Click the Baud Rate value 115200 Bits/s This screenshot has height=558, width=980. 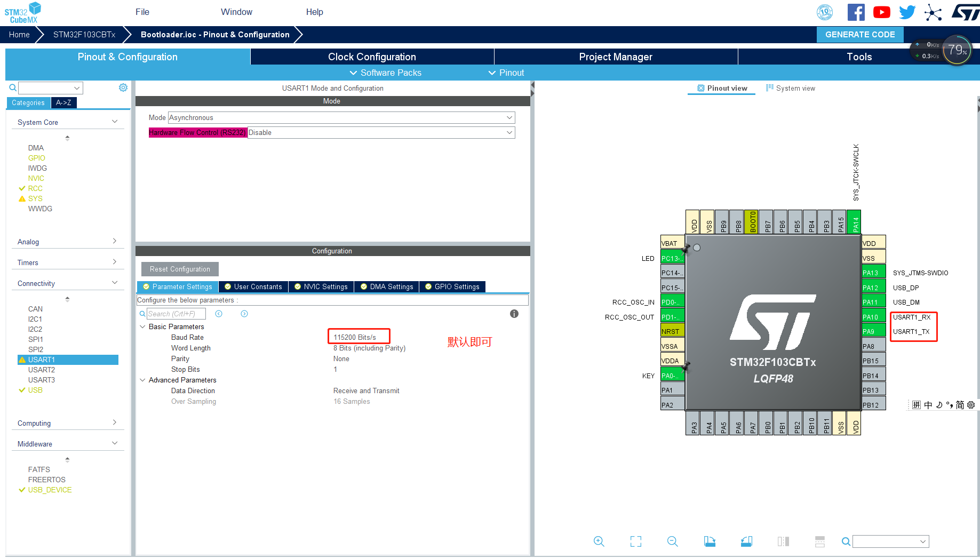click(355, 337)
